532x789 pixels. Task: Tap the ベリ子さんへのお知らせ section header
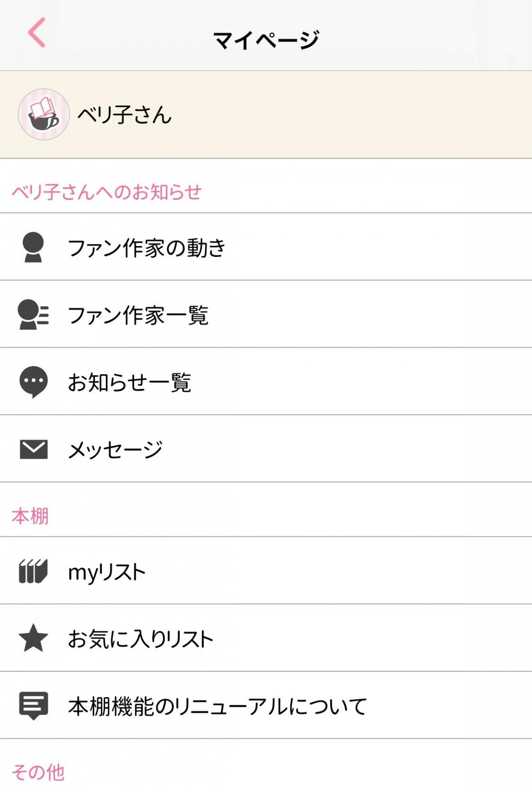click(107, 192)
